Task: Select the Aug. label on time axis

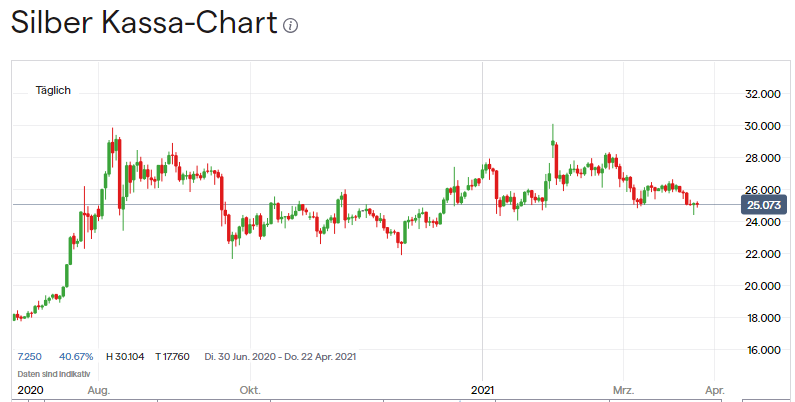Action: click(x=98, y=389)
